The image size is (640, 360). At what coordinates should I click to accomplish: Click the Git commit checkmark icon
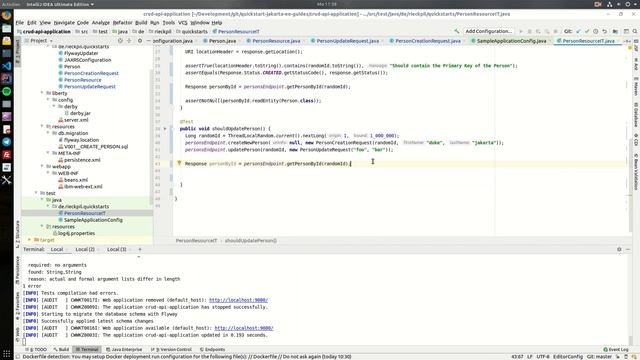pyautogui.click(x=587, y=31)
